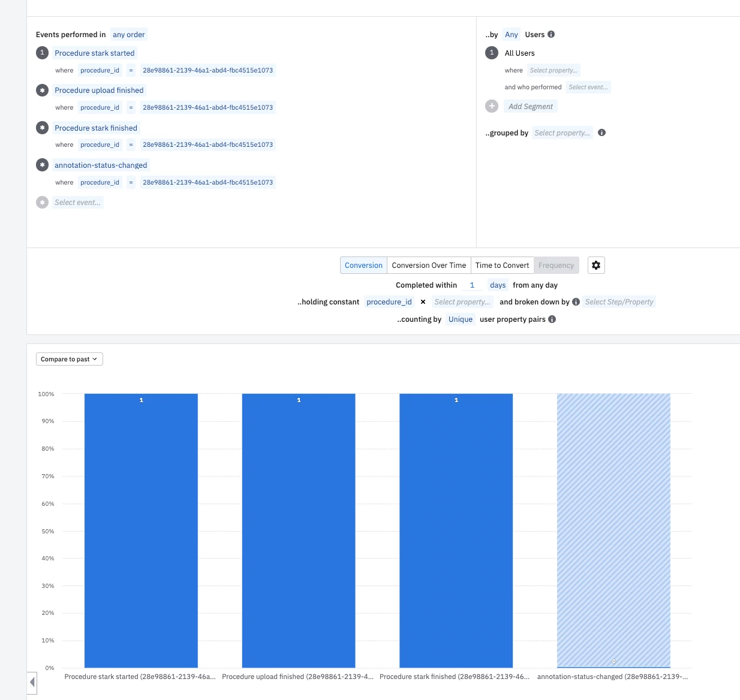Open the 'days' time unit dropdown

pos(498,285)
